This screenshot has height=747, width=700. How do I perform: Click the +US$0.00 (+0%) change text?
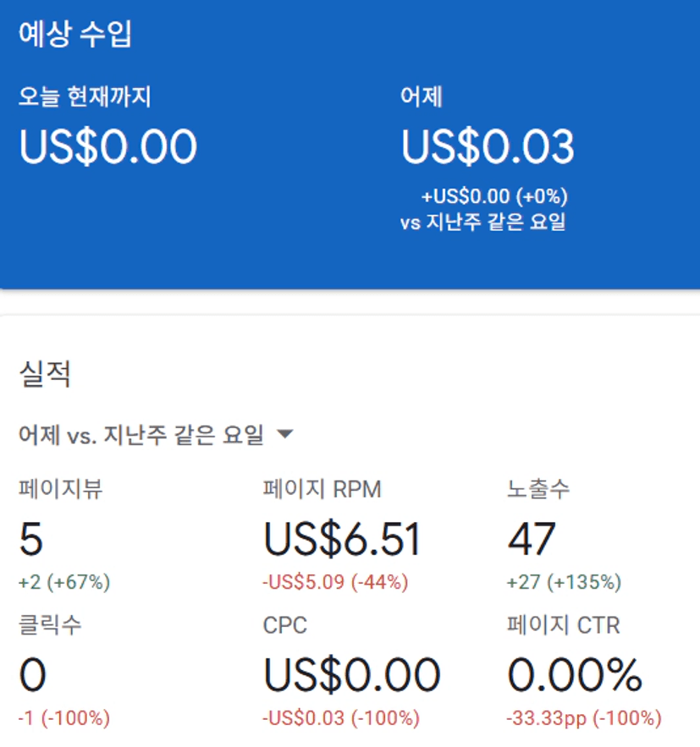tap(494, 196)
